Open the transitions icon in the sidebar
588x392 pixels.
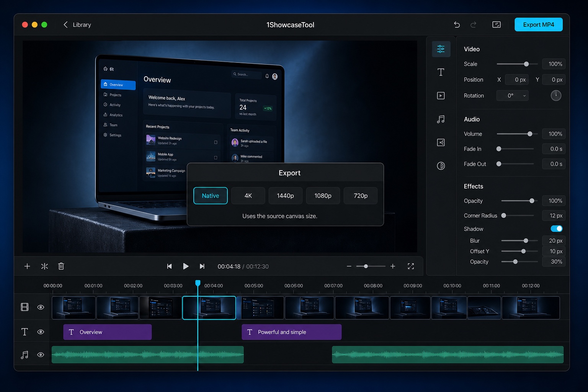click(x=441, y=142)
